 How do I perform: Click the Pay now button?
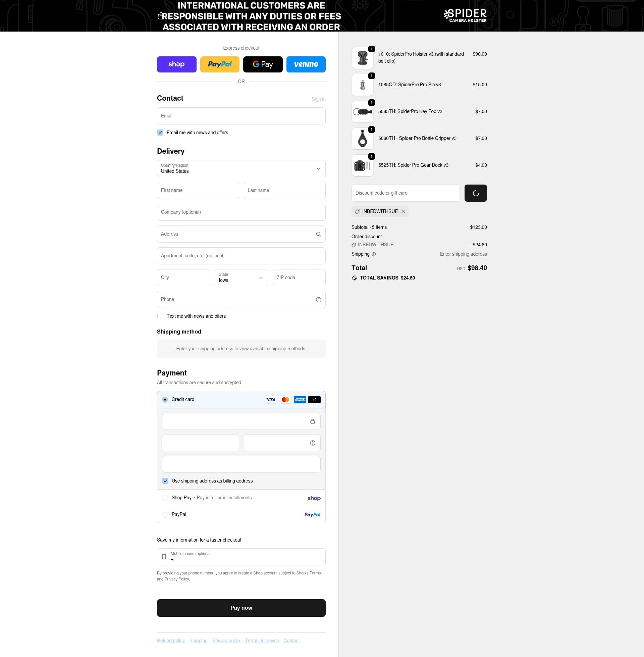pos(241,608)
